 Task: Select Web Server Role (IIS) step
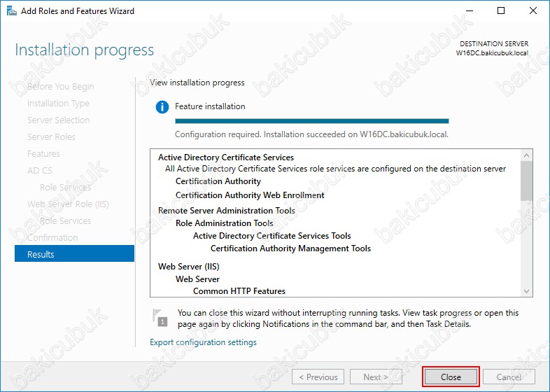coord(68,204)
